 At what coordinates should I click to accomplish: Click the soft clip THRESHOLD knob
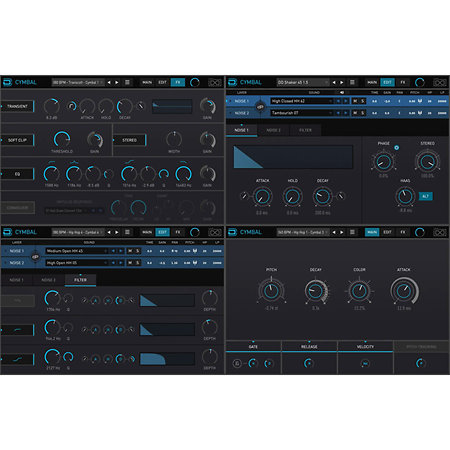[62, 139]
